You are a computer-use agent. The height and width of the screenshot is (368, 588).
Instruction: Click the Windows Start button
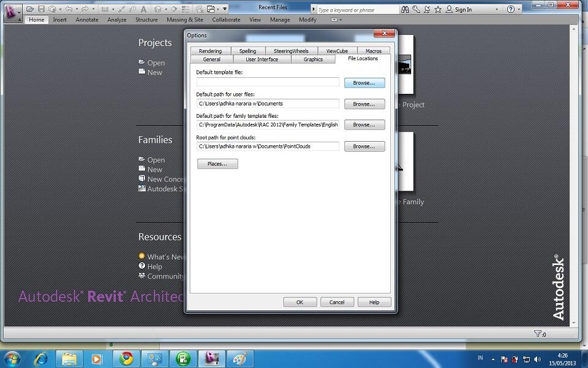pos(12,359)
